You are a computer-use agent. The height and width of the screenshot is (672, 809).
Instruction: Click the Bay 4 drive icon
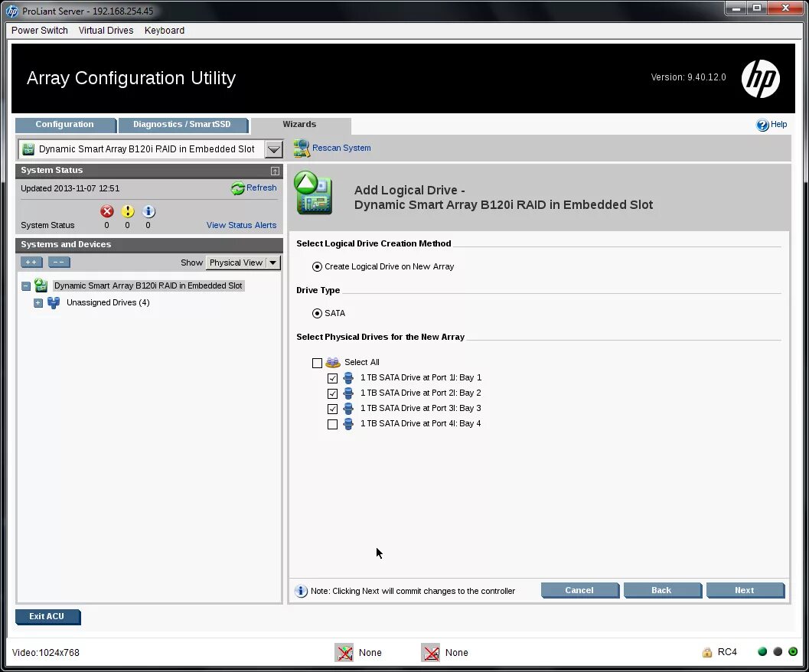pyautogui.click(x=348, y=424)
